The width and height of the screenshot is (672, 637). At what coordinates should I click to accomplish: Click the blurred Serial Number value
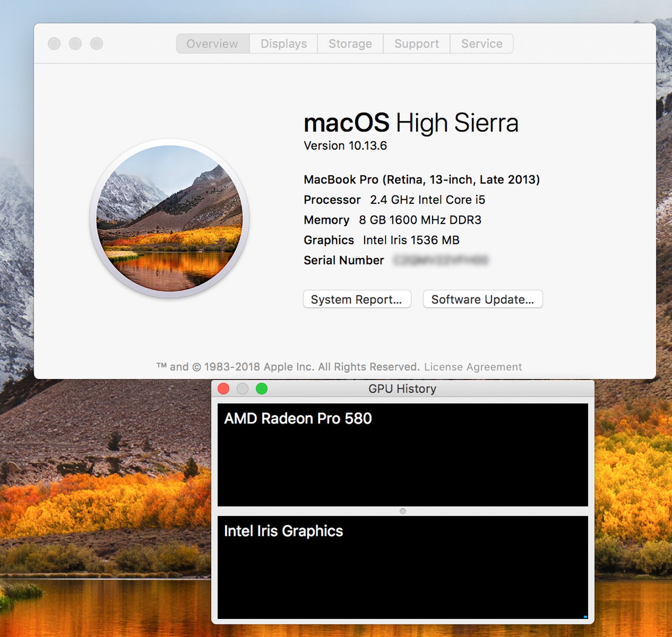441,260
